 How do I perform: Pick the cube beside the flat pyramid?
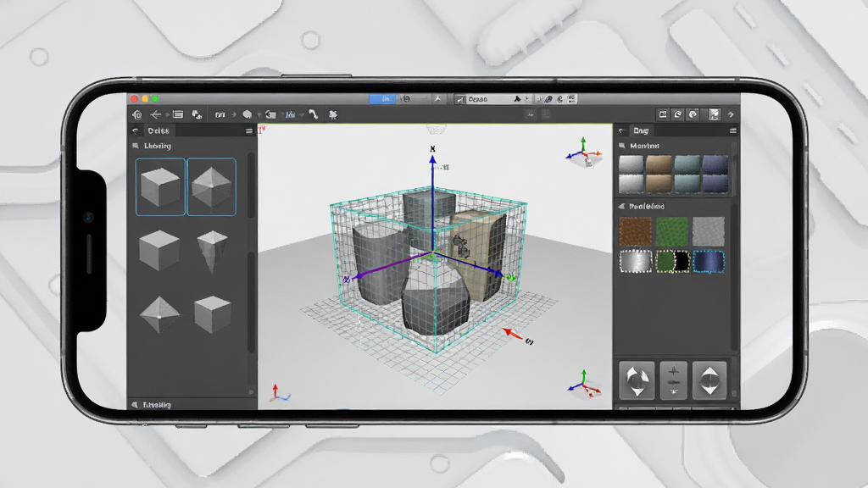[x=213, y=314]
